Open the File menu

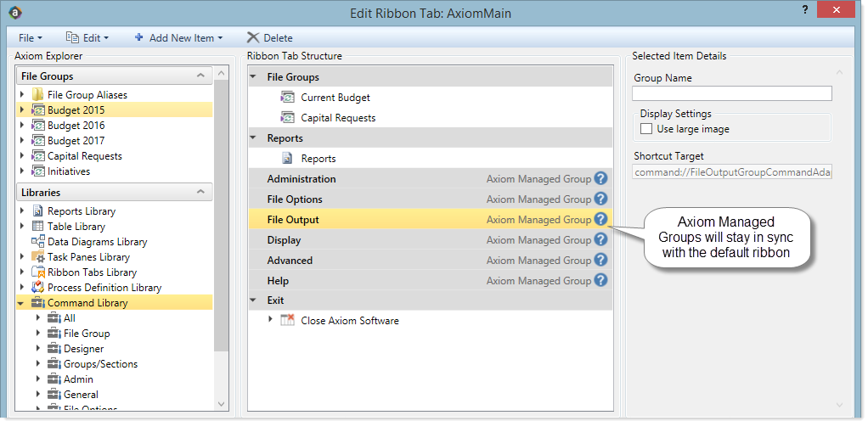tap(31, 37)
